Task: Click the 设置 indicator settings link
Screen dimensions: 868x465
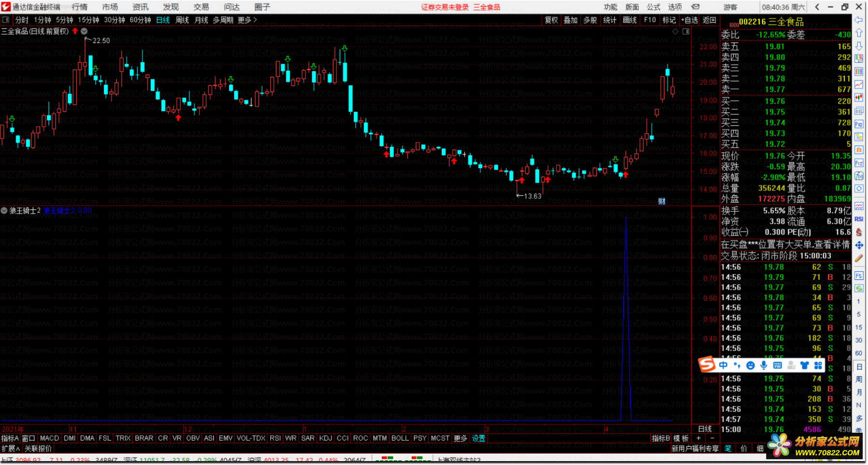Action: click(x=479, y=438)
